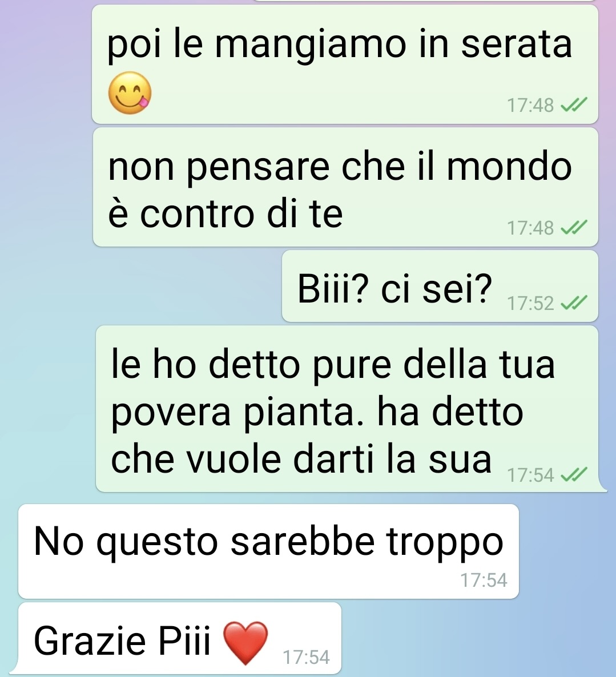Image resolution: width=616 pixels, height=677 pixels.
Task: Tap read receipt ticks on 'poi le mangiamo' message
Action: (x=574, y=104)
